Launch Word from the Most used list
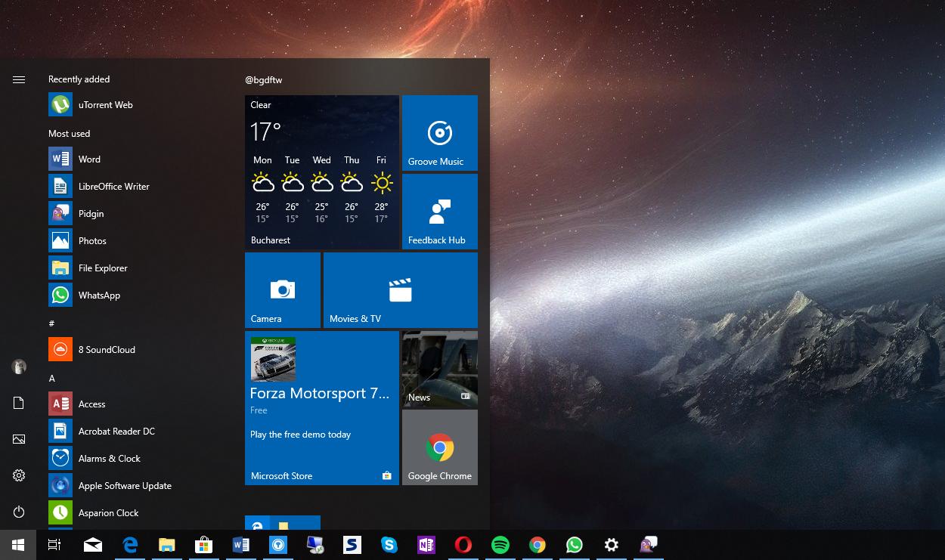 click(x=88, y=159)
